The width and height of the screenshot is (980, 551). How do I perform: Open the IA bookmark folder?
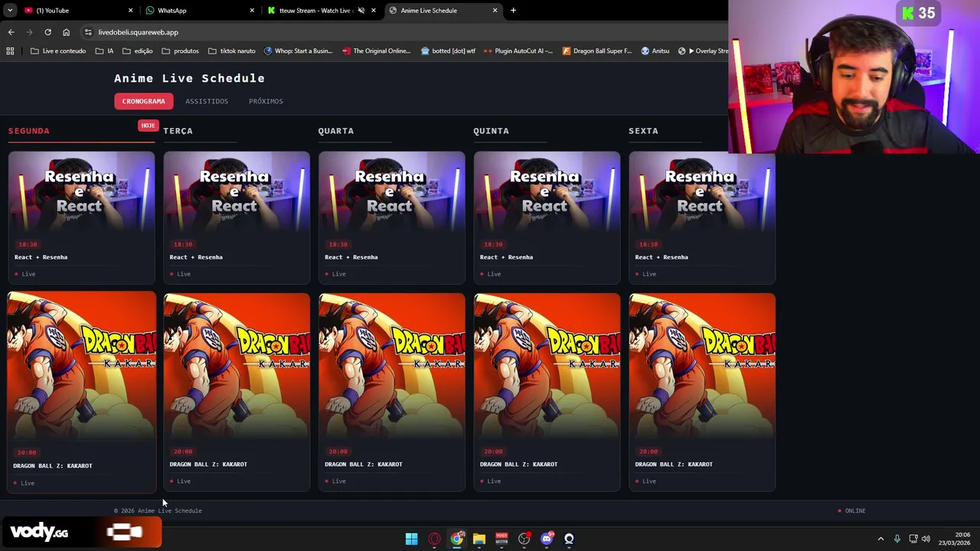[x=105, y=51]
